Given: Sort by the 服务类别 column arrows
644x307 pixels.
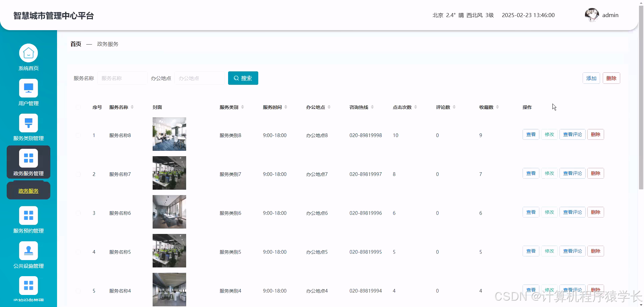Looking at the screenshot, I should (243, 107).
